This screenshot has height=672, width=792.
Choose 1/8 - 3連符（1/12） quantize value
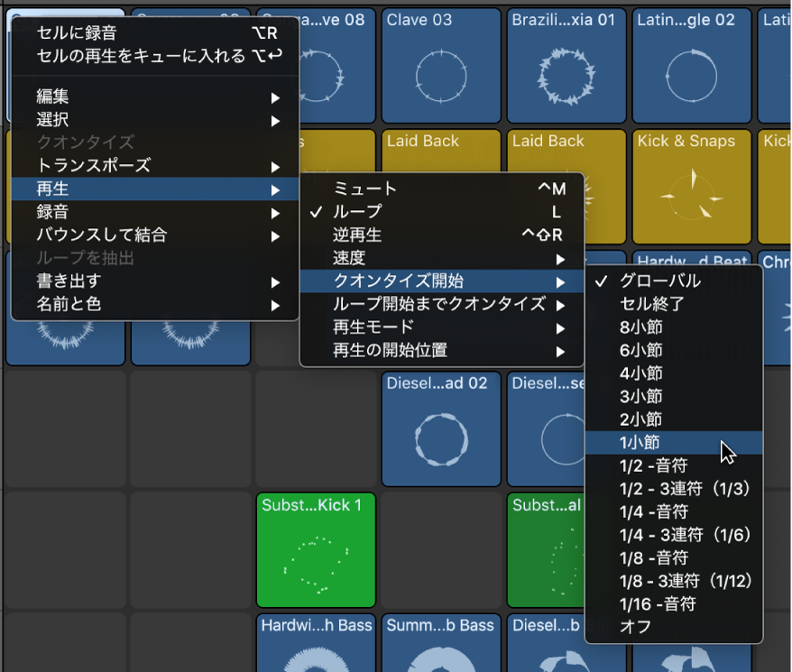(x=674, y=581)
